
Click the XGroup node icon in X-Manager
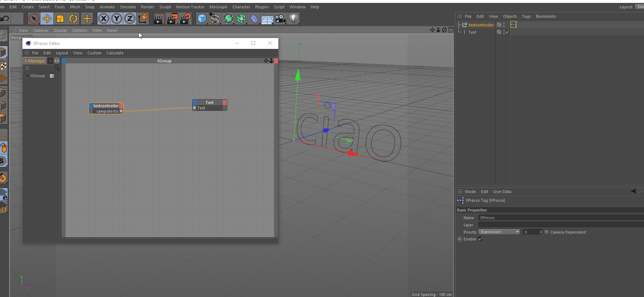pyautogui.click(x=52, y=76)
